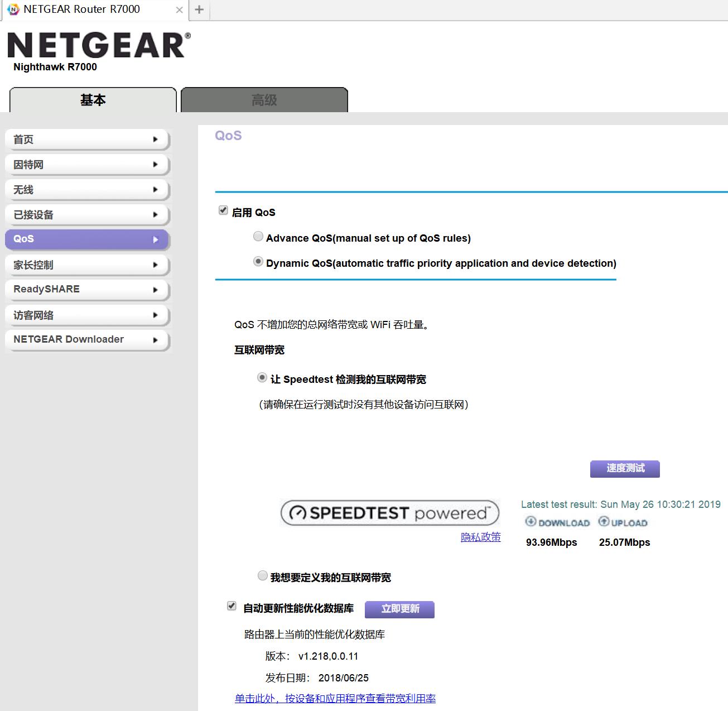Switch to the 高级 tab
Image resolution: width=728 pixels, height=711 pixels.
(264, 100)
